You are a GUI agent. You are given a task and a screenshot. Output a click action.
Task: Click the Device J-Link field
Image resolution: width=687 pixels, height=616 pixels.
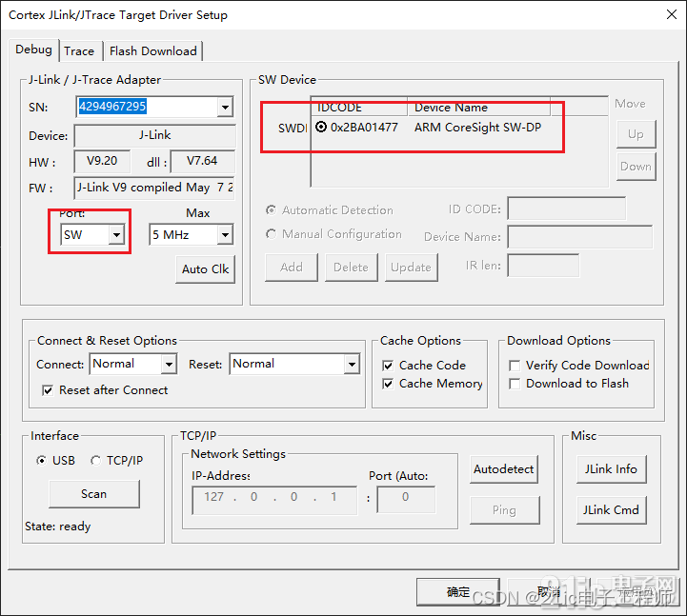[x=154, y=135]
